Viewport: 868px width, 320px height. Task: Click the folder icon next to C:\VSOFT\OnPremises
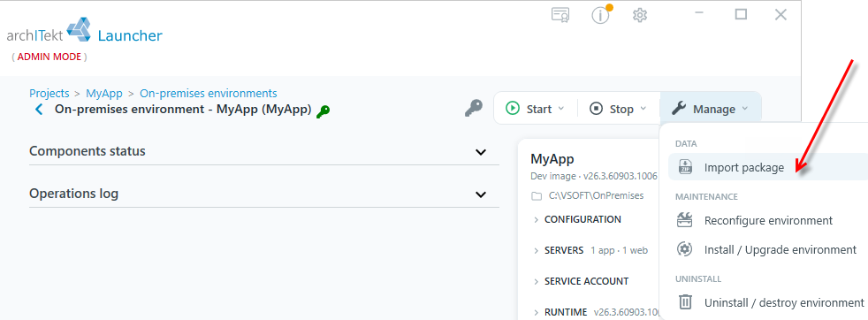[x=537, y=196]
